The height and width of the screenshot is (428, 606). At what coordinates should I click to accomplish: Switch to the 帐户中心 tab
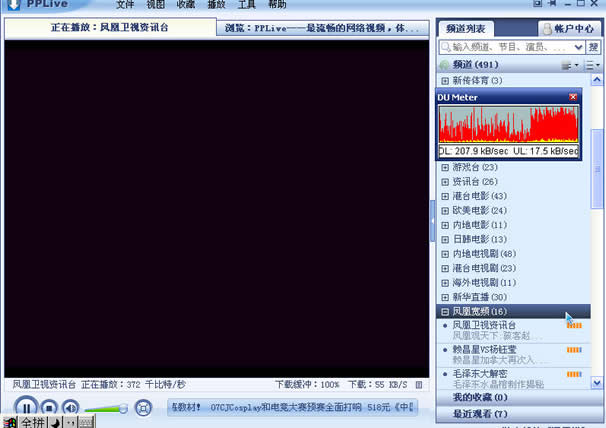pos(569,29)
